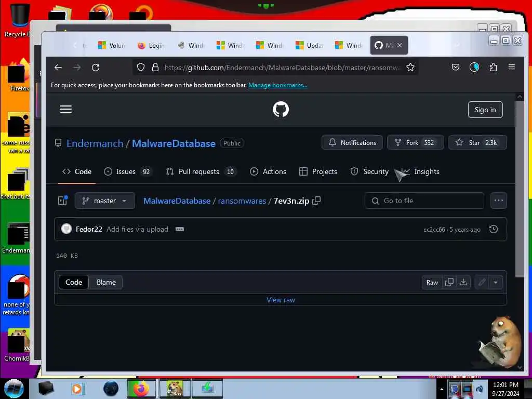This screenshot has width=532, height=399.
Task: Download raw file icon
Action: 463,282
